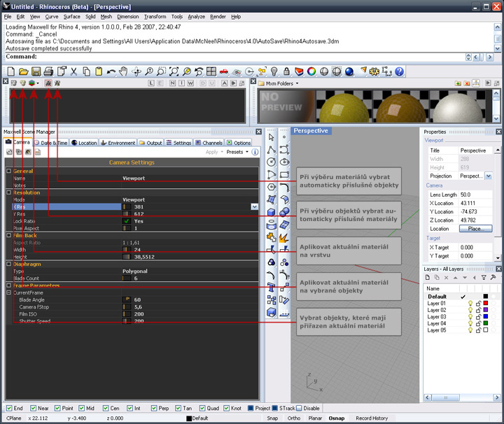Click the Print icon in the toolbar

click(48, 71)
